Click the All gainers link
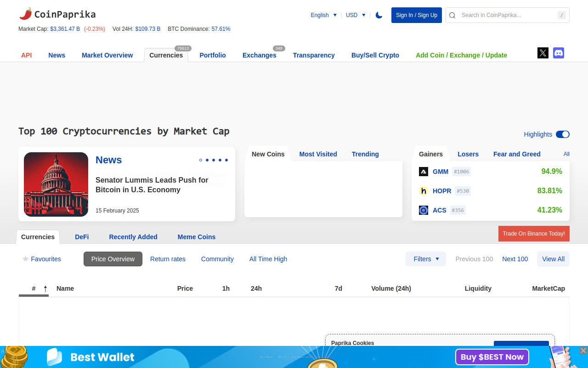 (566, 154)
